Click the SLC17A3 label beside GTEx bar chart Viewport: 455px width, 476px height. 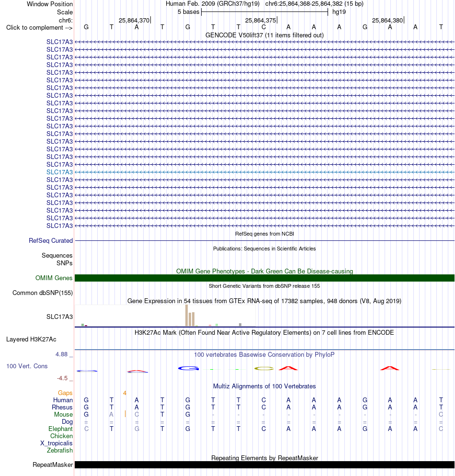click(59, 317)
